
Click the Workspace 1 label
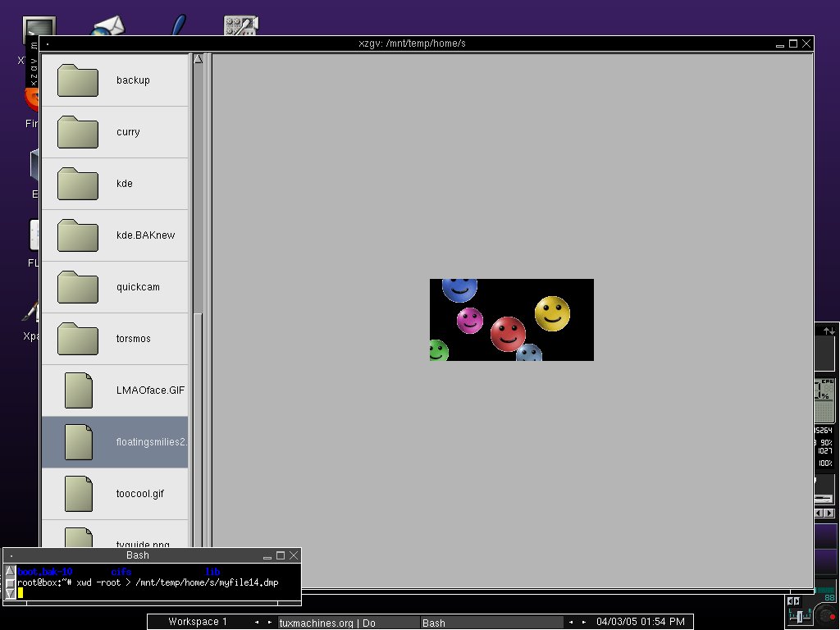click(198, 622)
